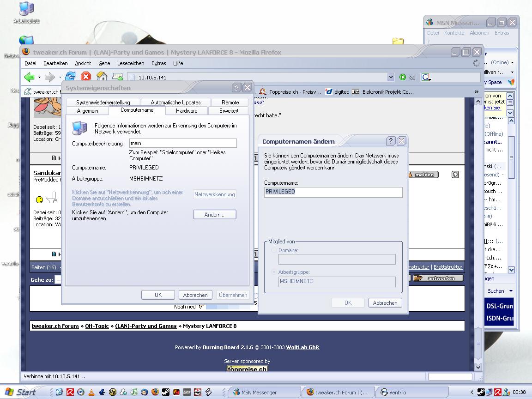
Task: Open the Automatische Updates tab
Action: click(x=175, y=103)
